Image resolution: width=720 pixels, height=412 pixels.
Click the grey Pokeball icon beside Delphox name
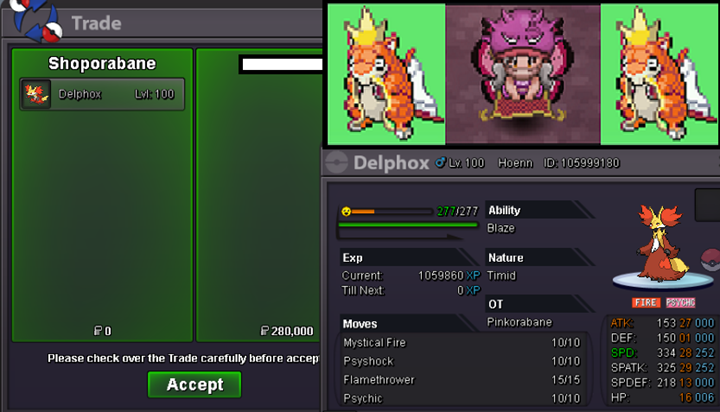[337, 163]
